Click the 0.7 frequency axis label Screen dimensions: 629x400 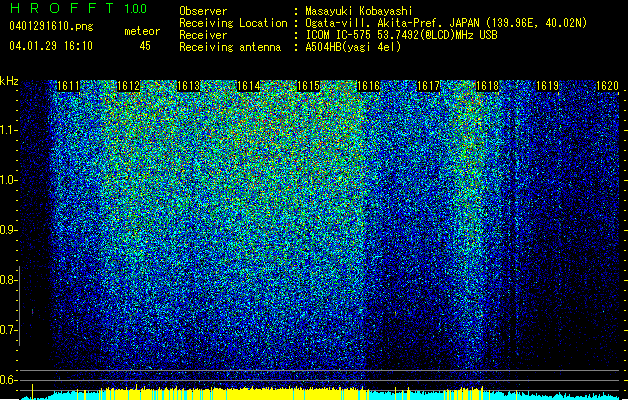pyautogui.click(x=8, y=330)
